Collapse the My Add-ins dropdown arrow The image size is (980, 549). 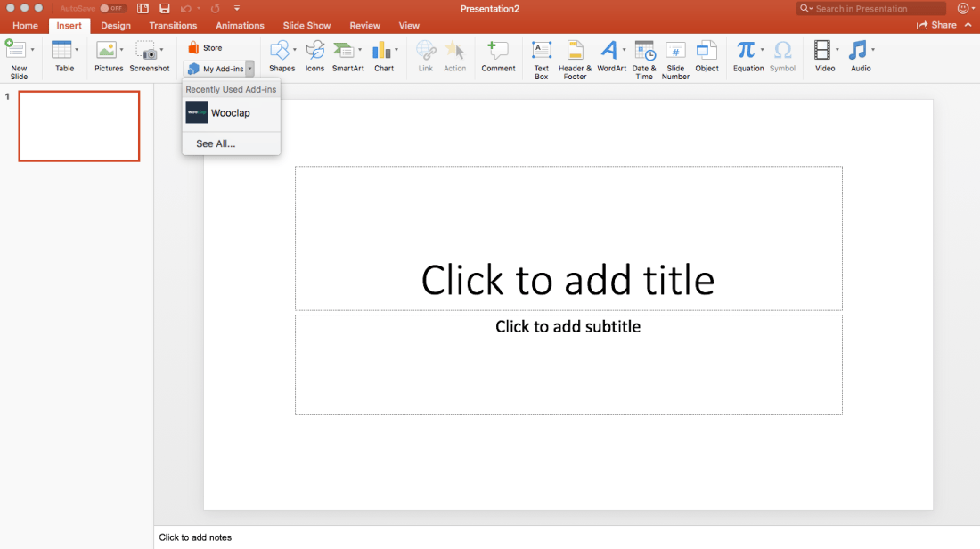pos(250,69)
